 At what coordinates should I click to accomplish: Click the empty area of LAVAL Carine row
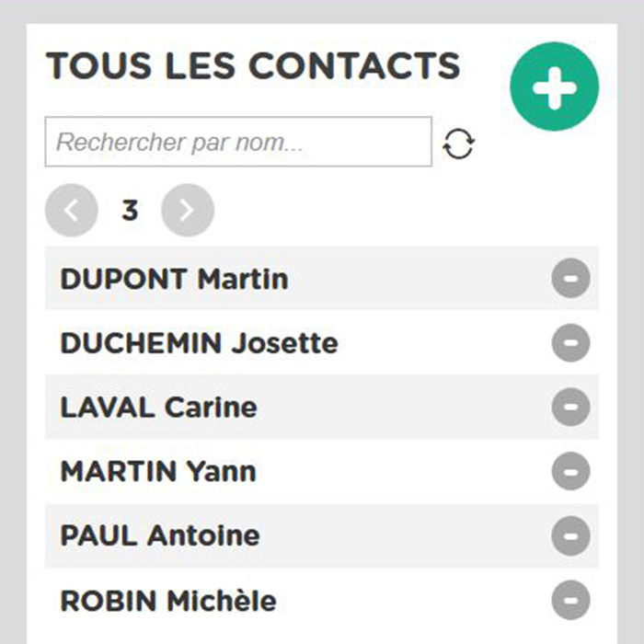403,407
